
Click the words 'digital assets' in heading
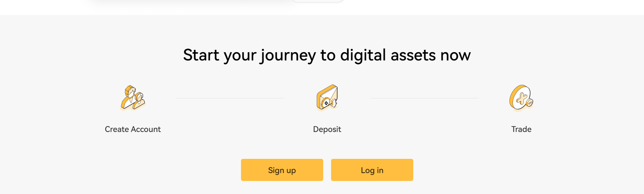(x=382, y=55)
